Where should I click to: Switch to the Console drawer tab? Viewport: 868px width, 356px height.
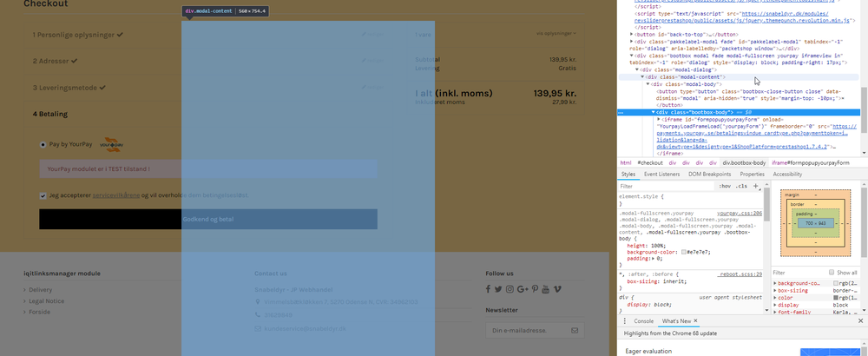[x=643, y=321]
